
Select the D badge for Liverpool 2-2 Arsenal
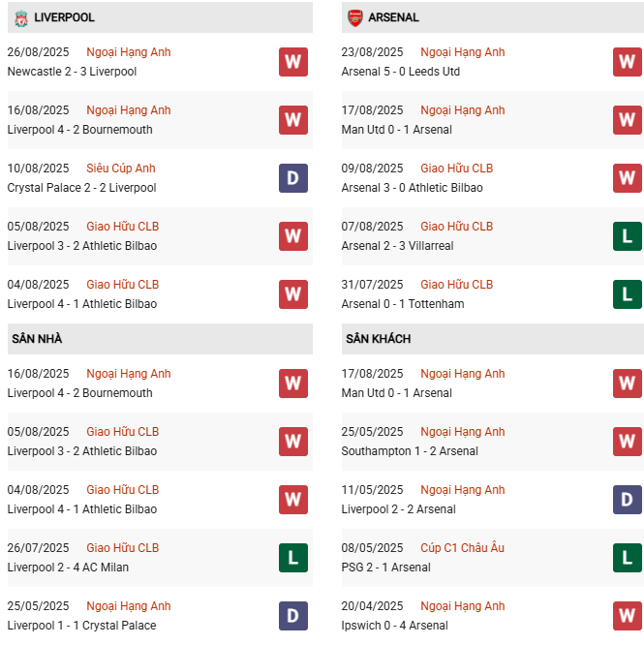pos(628,500)
